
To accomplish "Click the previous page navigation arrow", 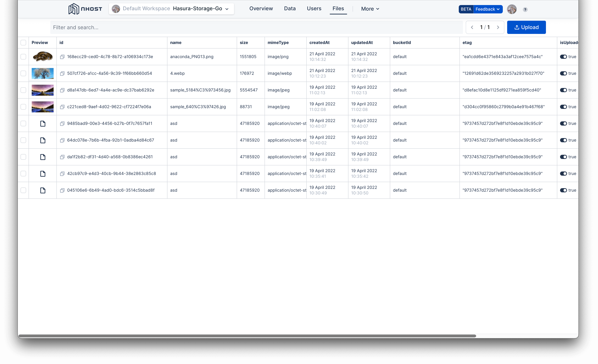I will (x=472, y=27).
